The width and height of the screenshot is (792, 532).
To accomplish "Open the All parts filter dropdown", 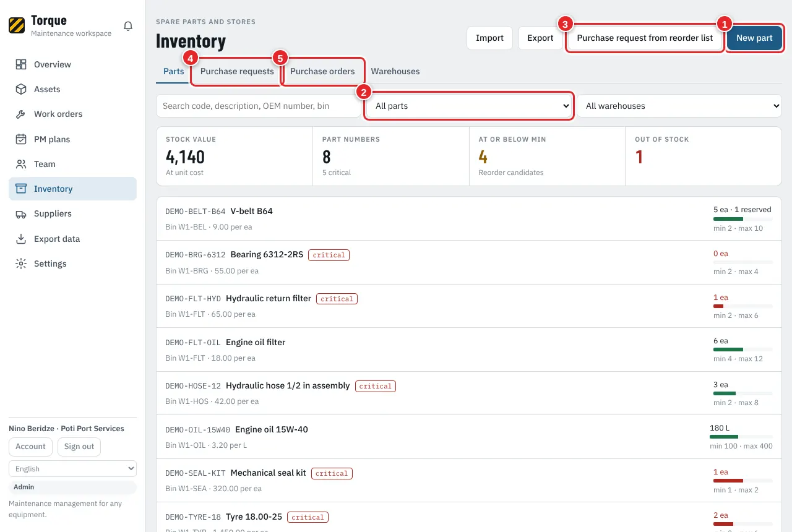I will click(x=469, y=106).
